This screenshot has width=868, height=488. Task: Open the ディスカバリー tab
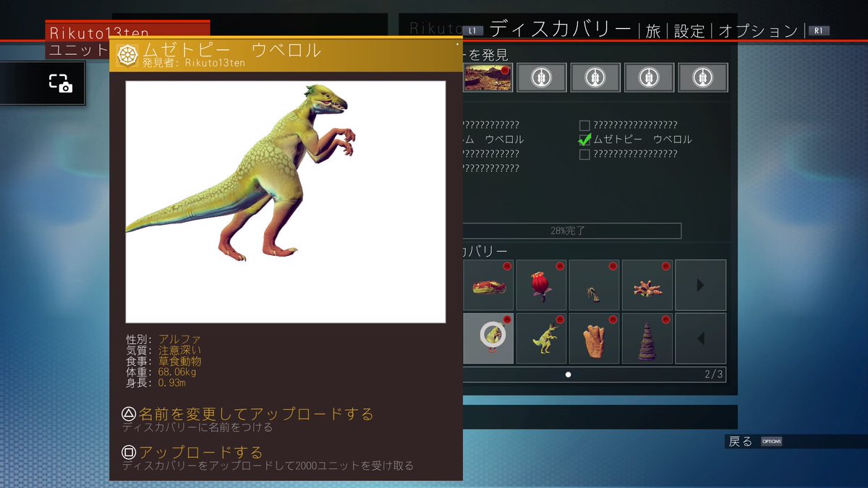(561, 30)
